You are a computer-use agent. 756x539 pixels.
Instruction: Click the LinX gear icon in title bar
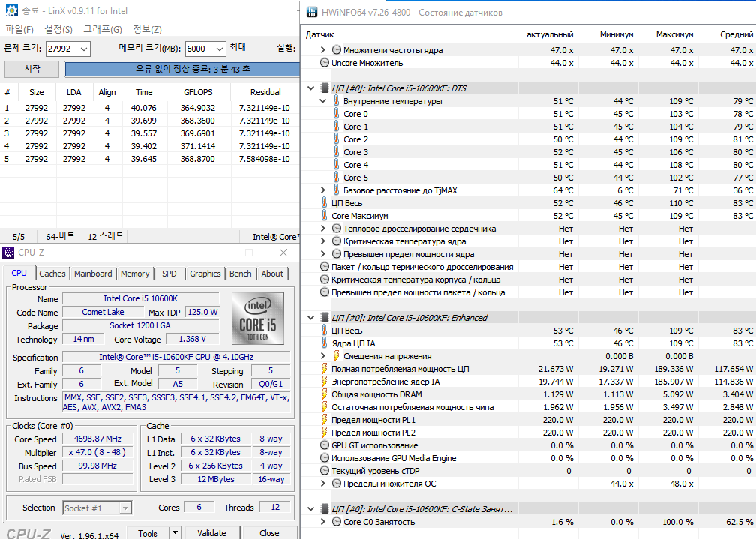coord(11,10)
